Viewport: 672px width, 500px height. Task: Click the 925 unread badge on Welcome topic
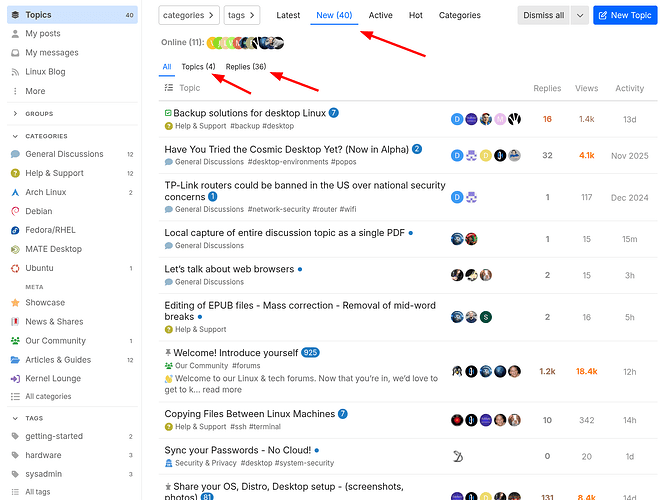310,353
